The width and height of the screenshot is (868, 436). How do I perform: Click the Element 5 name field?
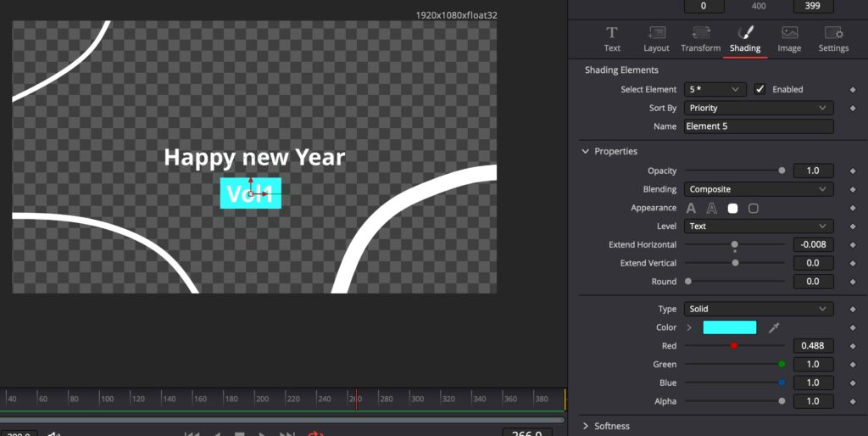tap(759, 126)
